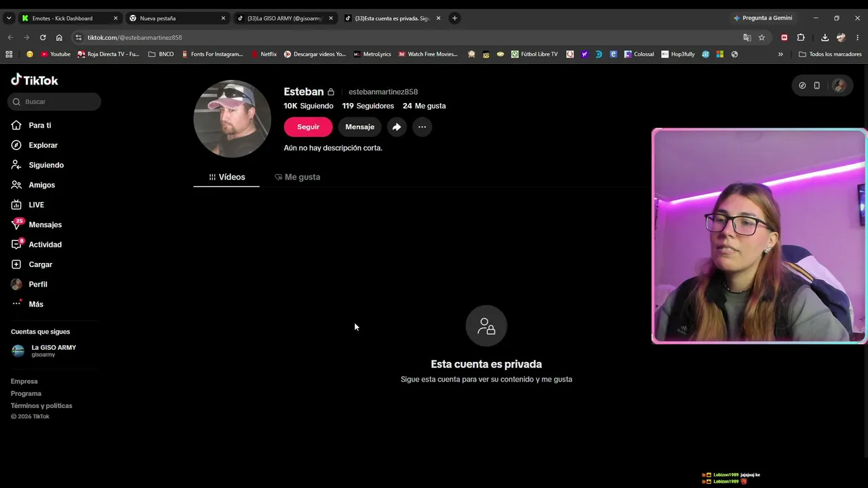Click the TikTok coin icon at top right
This screenshot has height=488, width=868.
coord(802,85)
